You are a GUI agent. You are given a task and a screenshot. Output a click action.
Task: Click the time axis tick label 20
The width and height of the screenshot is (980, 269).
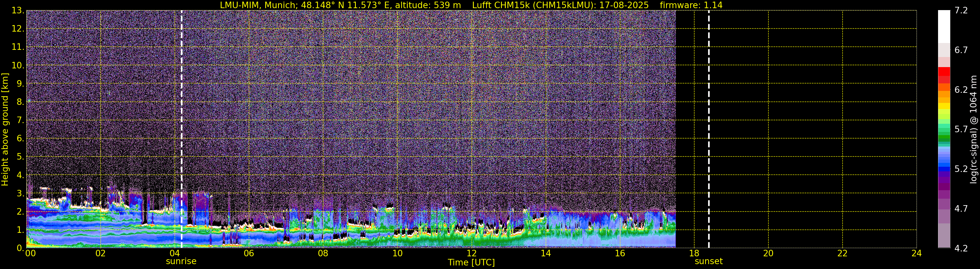tap(768, 253)
